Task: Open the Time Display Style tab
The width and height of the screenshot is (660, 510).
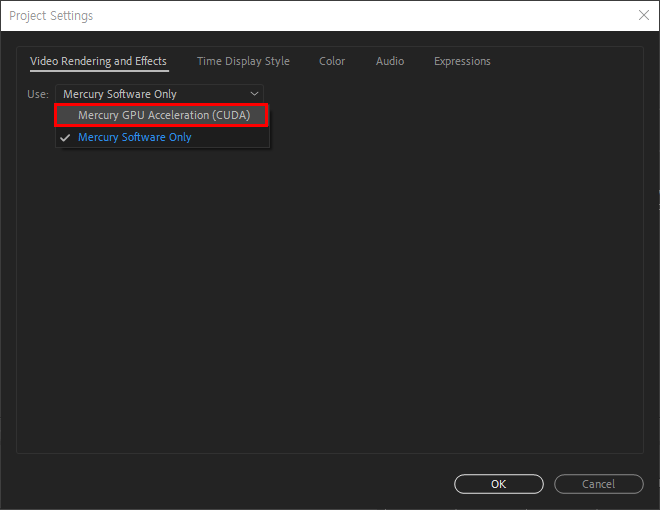Action: point(243,61)
